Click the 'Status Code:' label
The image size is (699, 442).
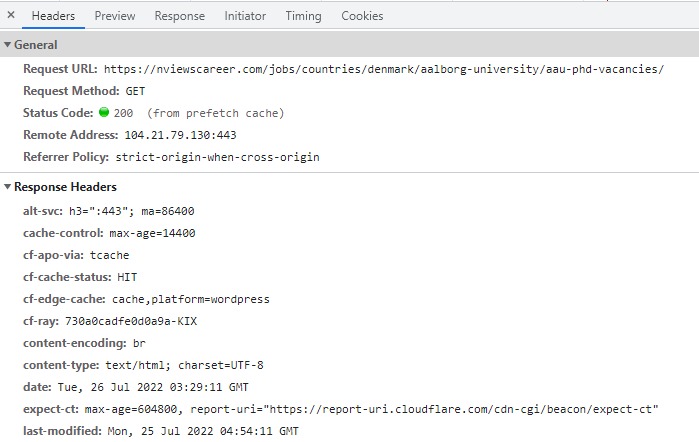58,113
